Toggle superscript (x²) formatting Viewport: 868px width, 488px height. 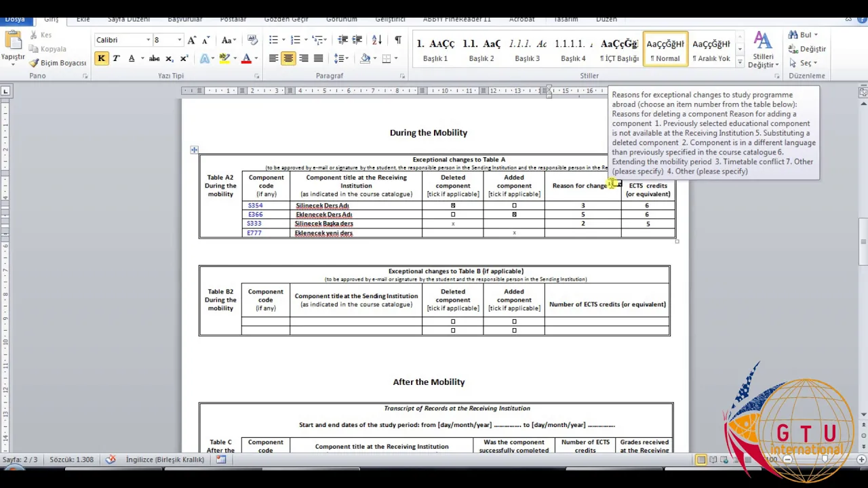click(184, 59)
